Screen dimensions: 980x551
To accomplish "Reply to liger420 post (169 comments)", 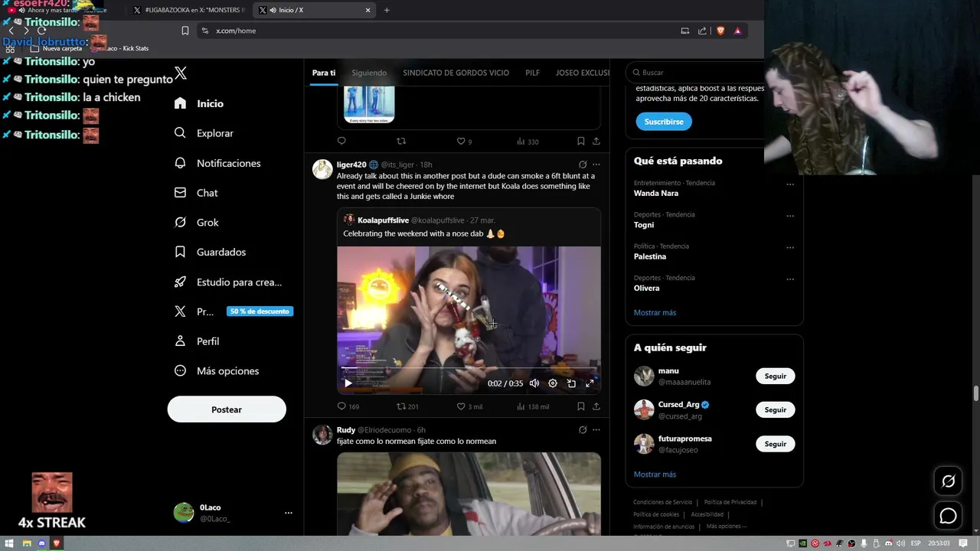I will click(x=348, y=406).
